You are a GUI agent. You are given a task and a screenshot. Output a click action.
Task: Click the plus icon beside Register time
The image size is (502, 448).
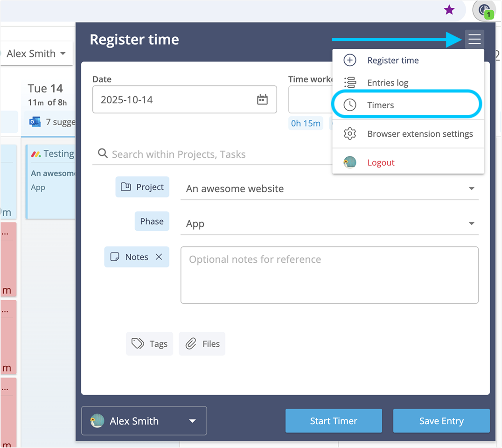click(349, 60)
